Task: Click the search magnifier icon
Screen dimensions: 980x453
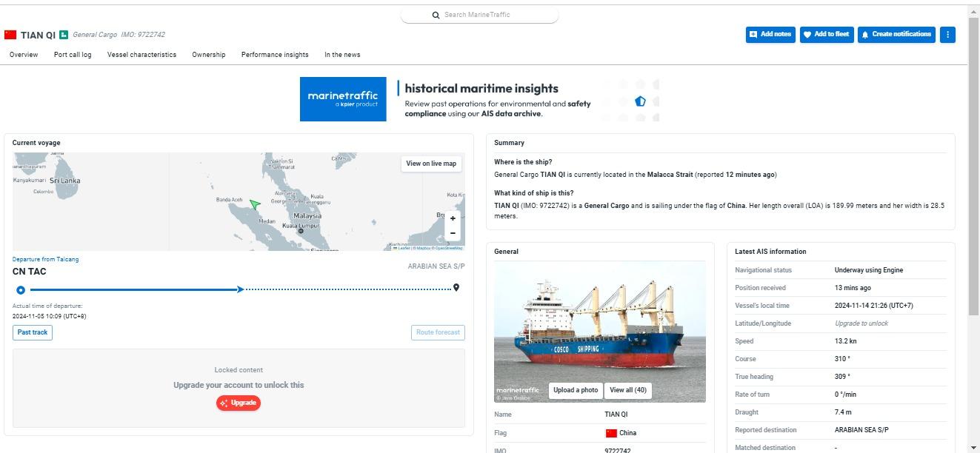Action: [x=436, y=15]
